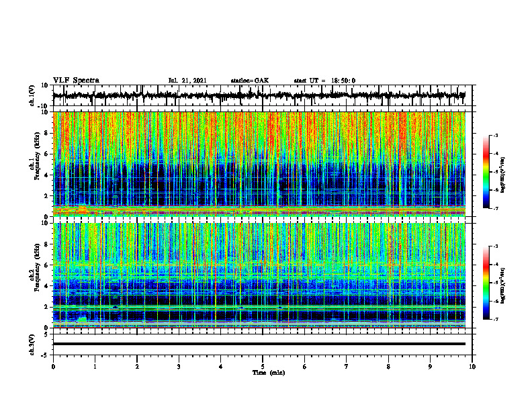Click time axis tick label "9"
The width and height of the screenshot is (532, 411).
point(430,367)
